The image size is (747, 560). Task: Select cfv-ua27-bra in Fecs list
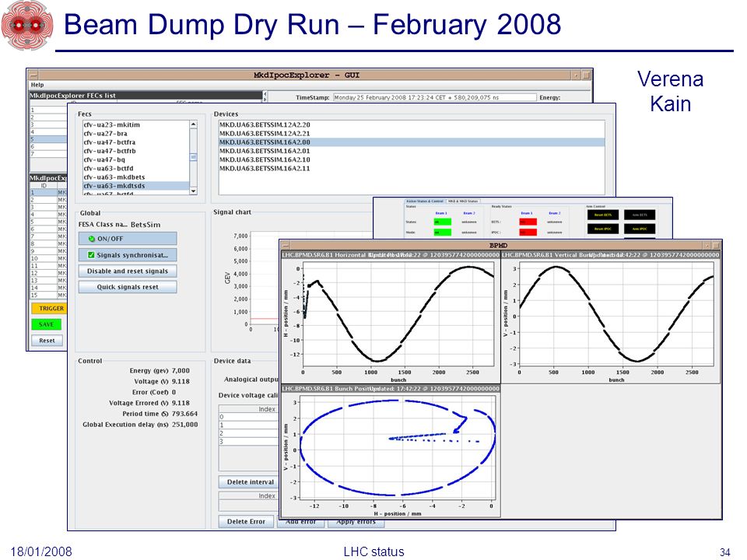click(135, 133)
